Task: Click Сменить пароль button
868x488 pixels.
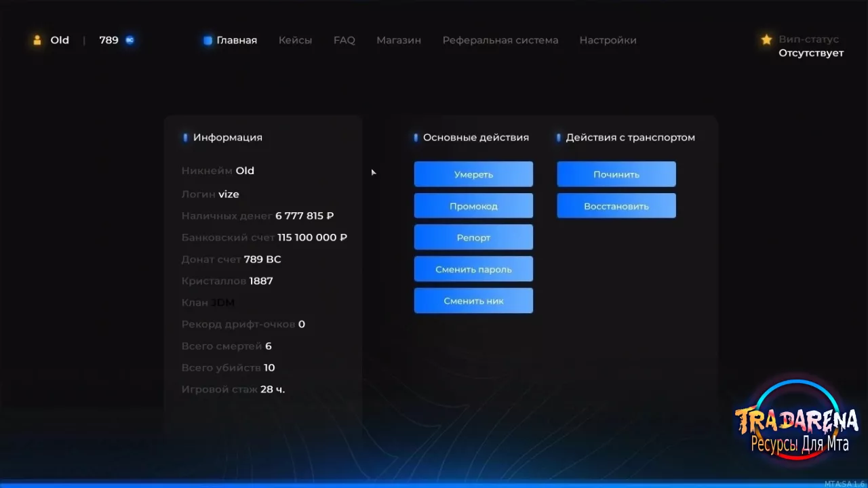Action: pyautogui.click(x=473, y=269)
